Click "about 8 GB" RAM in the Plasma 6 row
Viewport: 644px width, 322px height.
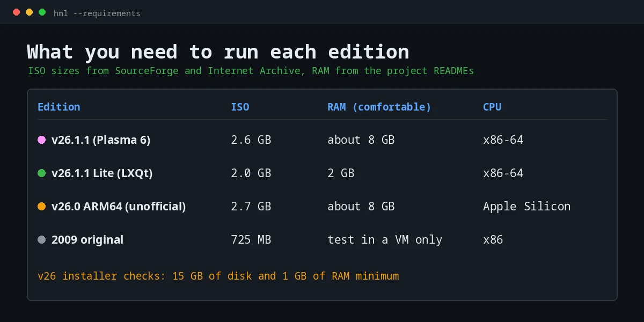click(x=361, y=140)
